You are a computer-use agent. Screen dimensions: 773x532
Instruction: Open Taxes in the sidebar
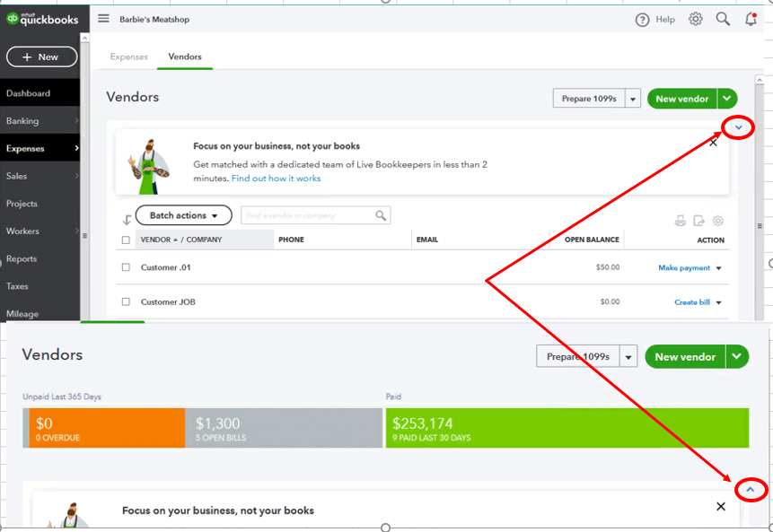(x=40, y=286)
